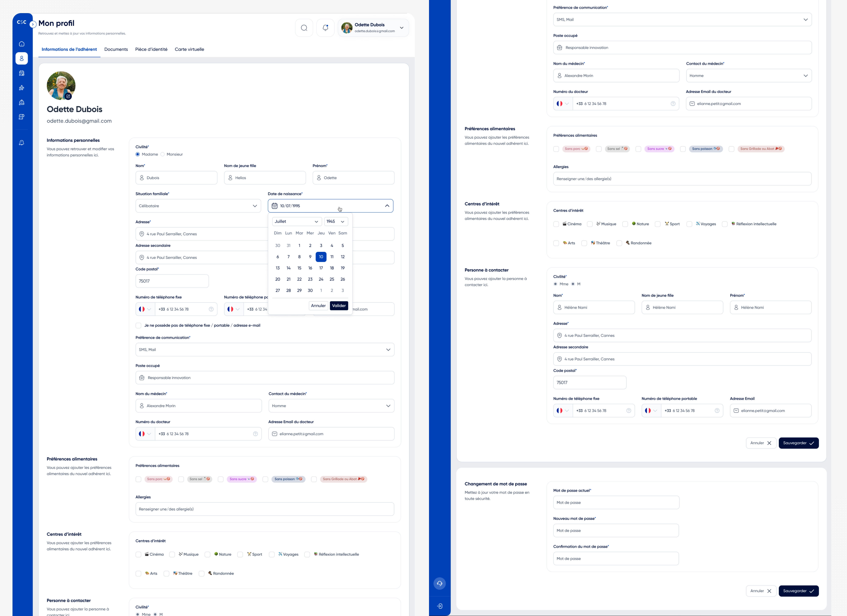Click the envelope icon in contact person's email field

736,411
